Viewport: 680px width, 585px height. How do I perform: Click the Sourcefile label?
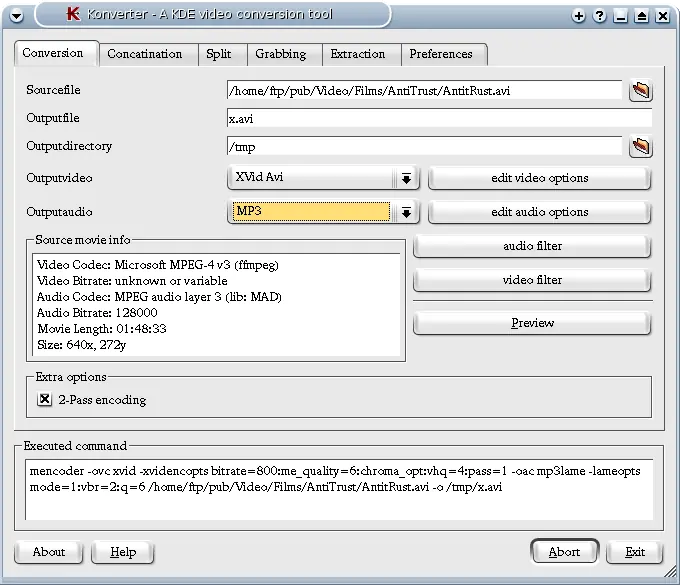(x=53, y=90)
